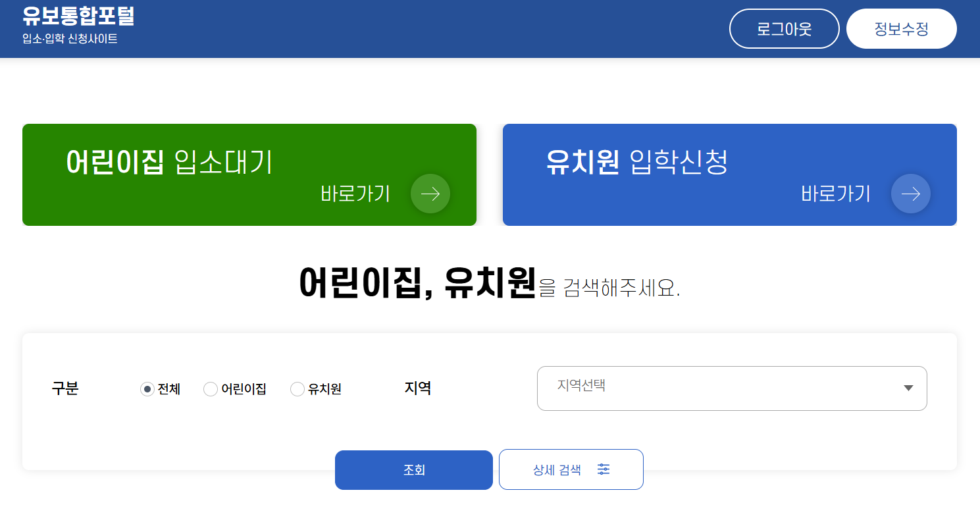Open the 지역선택 dropdown

[x=732, y=388]
